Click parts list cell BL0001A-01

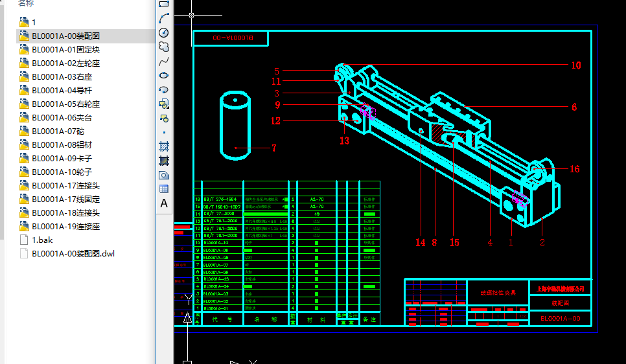[x=216, y=308]
